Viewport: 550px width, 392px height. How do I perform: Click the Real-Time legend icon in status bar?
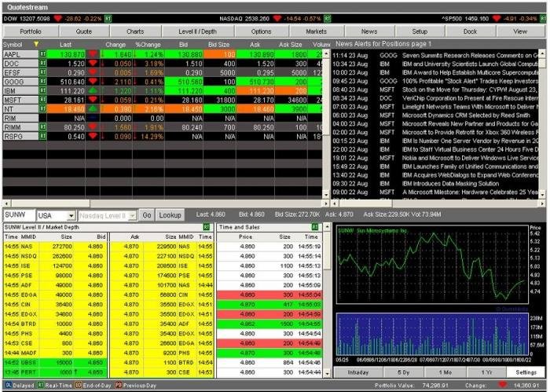pyautogui.click(x=41, y=385)
